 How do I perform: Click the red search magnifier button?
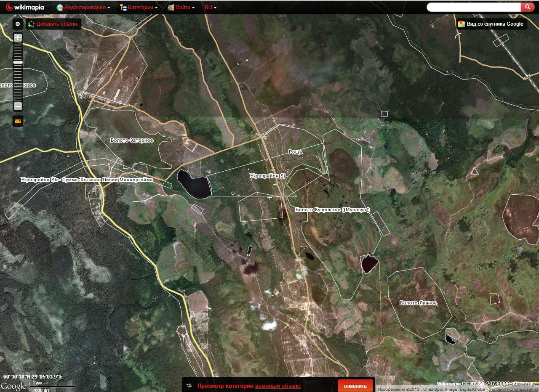click(528, 7)
